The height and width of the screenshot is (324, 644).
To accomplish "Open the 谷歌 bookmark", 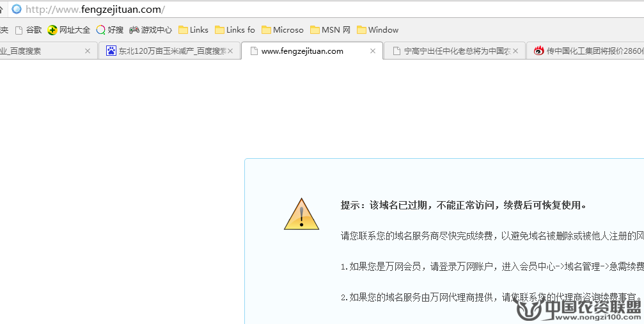I will [28, 30].
